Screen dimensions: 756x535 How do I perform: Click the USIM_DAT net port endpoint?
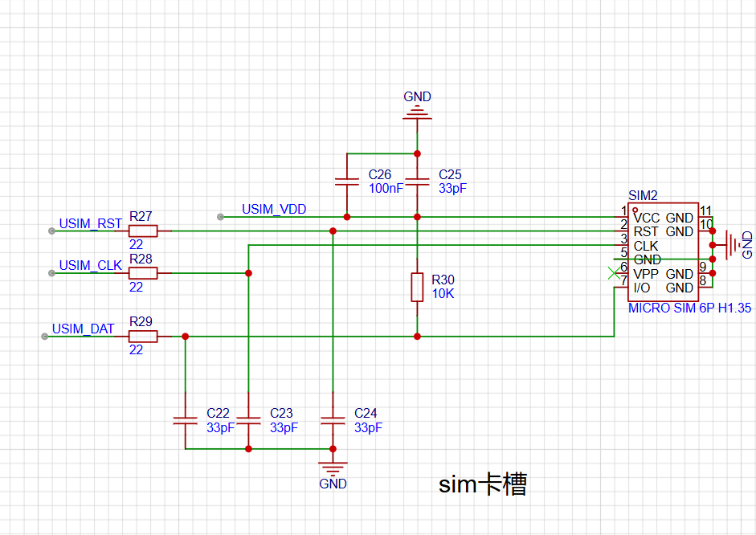tap(44, 337)
